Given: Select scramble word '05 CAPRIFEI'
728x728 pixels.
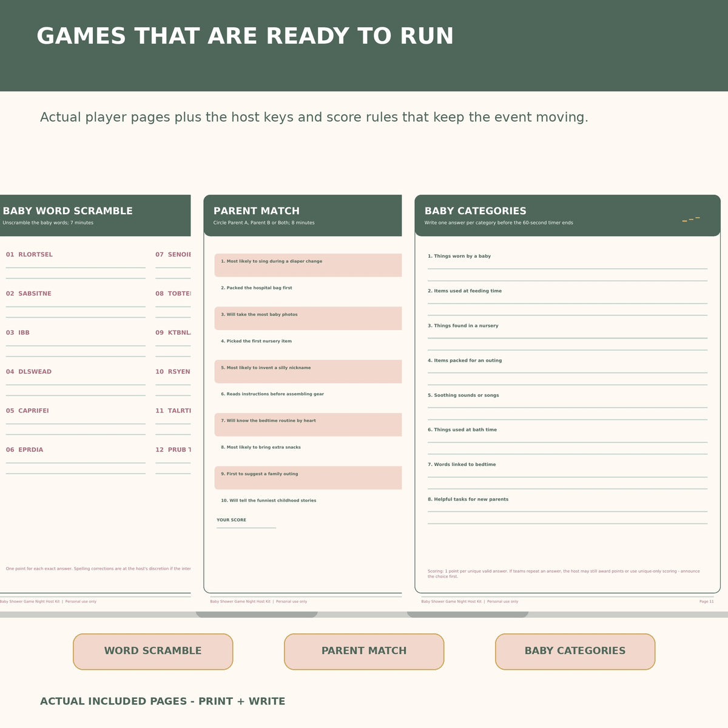Looking at the screenshot, I should click(x=27, y=411).
